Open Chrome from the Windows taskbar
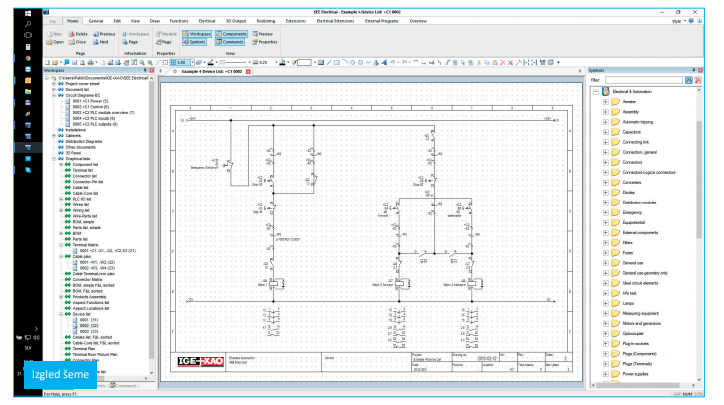Viewport: 724px width, 405px height. pyautogui.click(x=28, y=58)
